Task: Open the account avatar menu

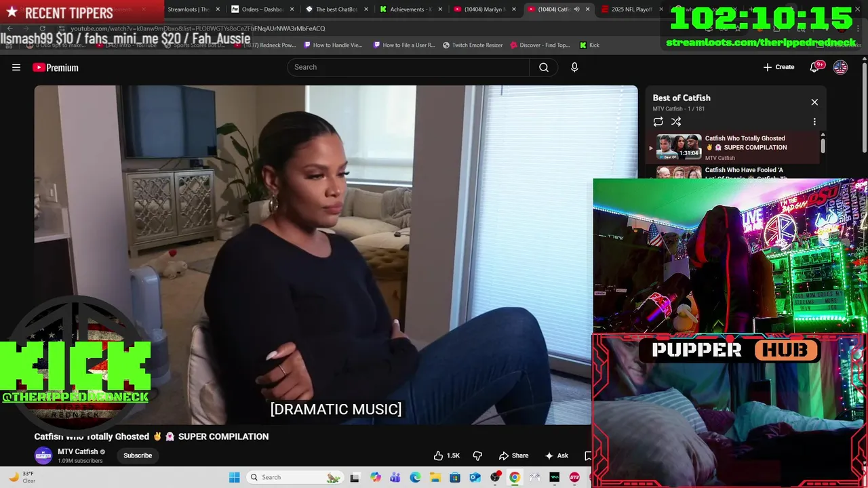Action: [x=840, y=67]
